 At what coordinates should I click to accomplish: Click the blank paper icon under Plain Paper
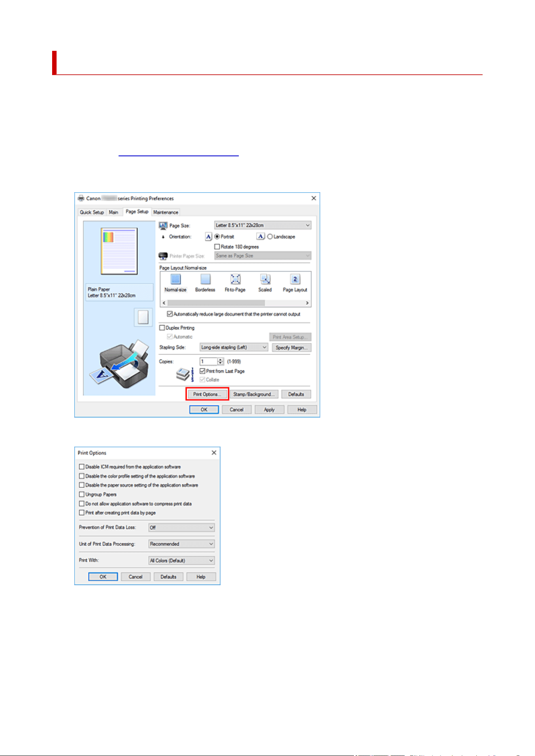click(143, 317)
